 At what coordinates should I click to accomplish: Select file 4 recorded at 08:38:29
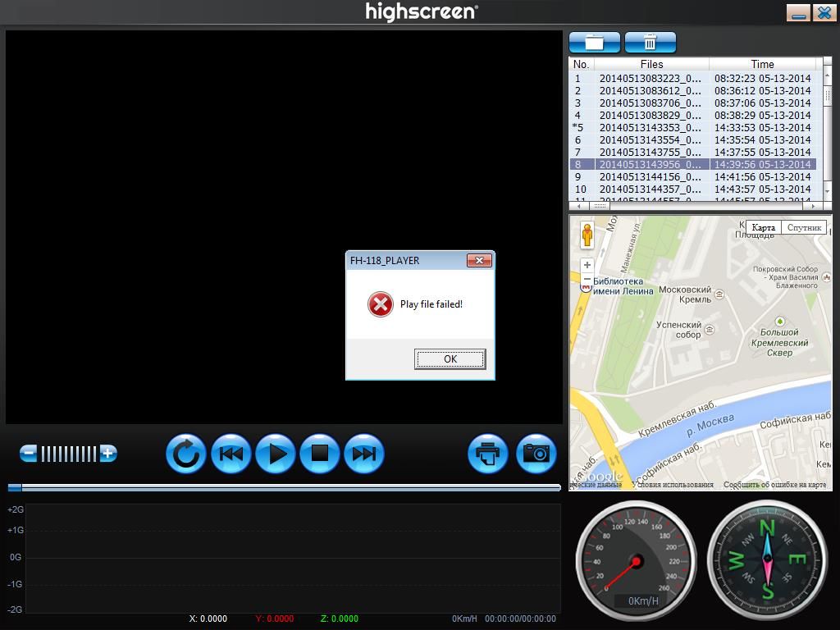click(692, 115)
